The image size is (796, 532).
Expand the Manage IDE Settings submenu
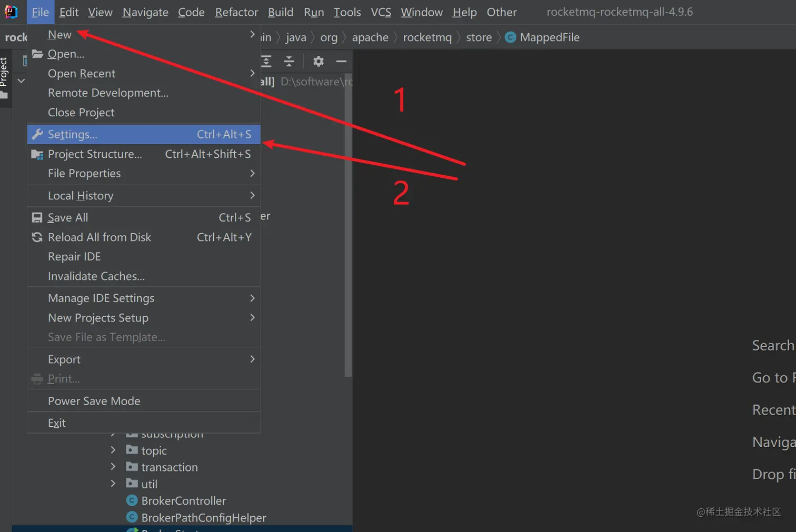pyautogui.click(x=144, y=298)
